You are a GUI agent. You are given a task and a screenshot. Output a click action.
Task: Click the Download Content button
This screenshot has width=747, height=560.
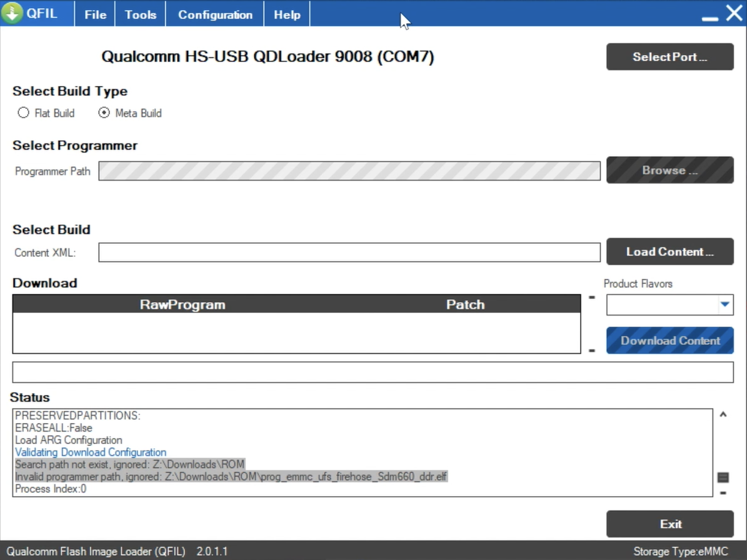coord(670,340)
